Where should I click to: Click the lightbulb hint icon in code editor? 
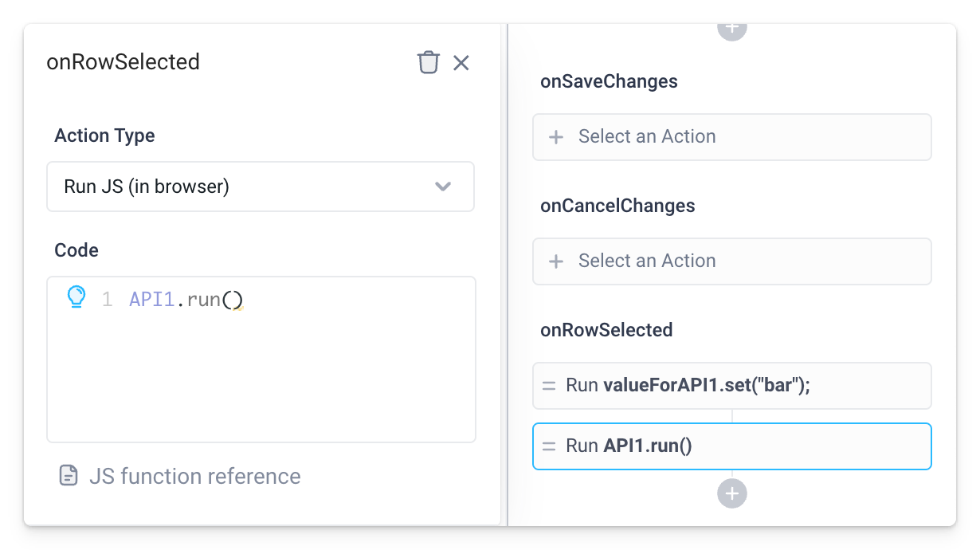76,297
